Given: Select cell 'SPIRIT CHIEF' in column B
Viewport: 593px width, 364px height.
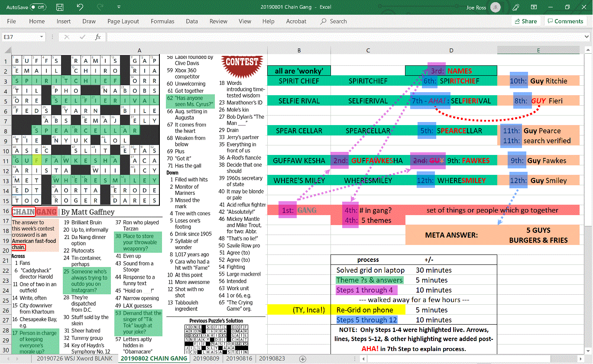Looking at the screenshot, I should tap(299, 81).
